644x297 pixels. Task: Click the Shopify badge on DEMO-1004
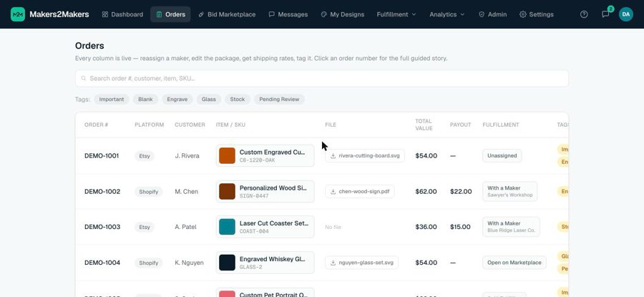point(149,263)
